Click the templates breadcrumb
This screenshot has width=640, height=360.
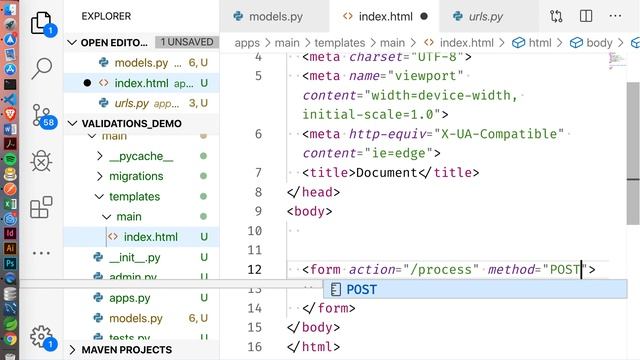click(340, 43)
